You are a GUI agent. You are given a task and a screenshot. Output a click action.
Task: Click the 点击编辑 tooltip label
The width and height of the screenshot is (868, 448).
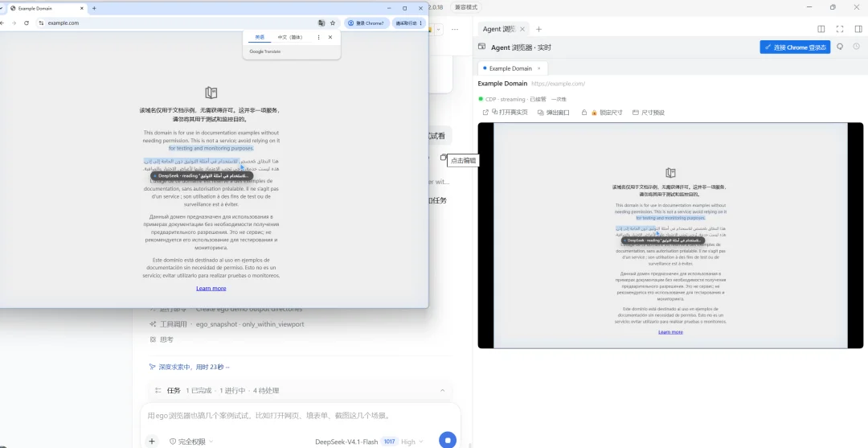[463, 160]
